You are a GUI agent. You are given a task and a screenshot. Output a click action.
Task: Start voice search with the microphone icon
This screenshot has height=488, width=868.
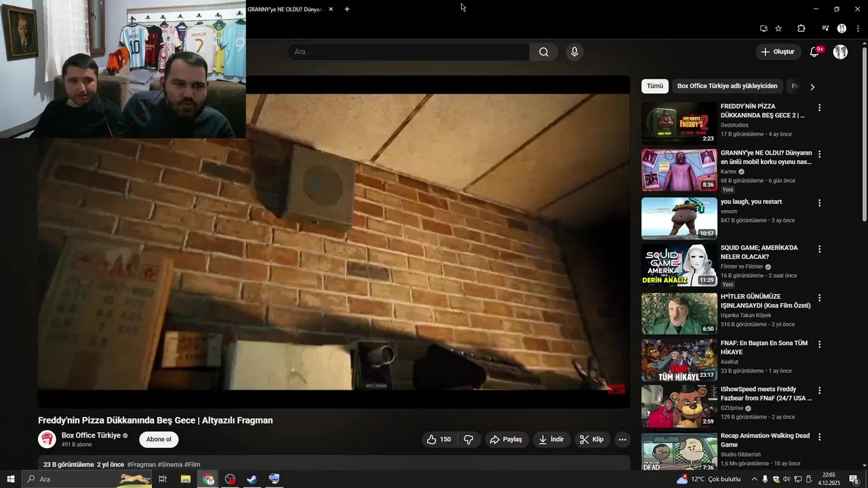pos(574,52)
